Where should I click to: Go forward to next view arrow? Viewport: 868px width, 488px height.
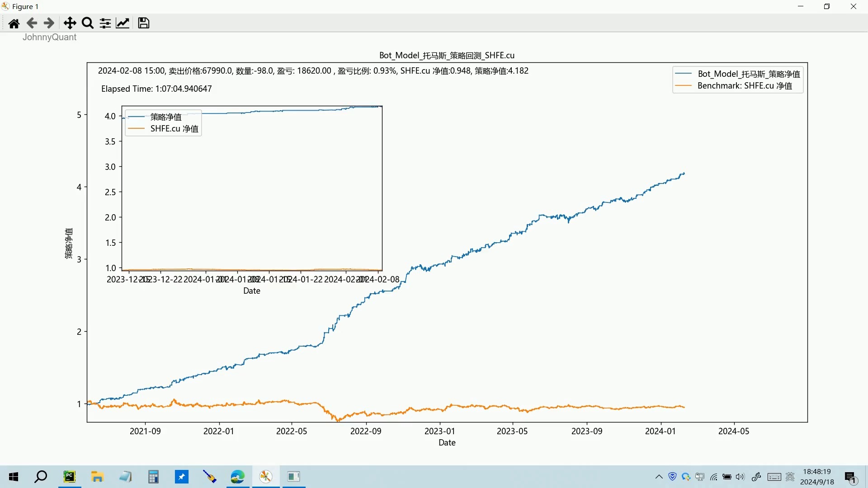pos(49,23)
